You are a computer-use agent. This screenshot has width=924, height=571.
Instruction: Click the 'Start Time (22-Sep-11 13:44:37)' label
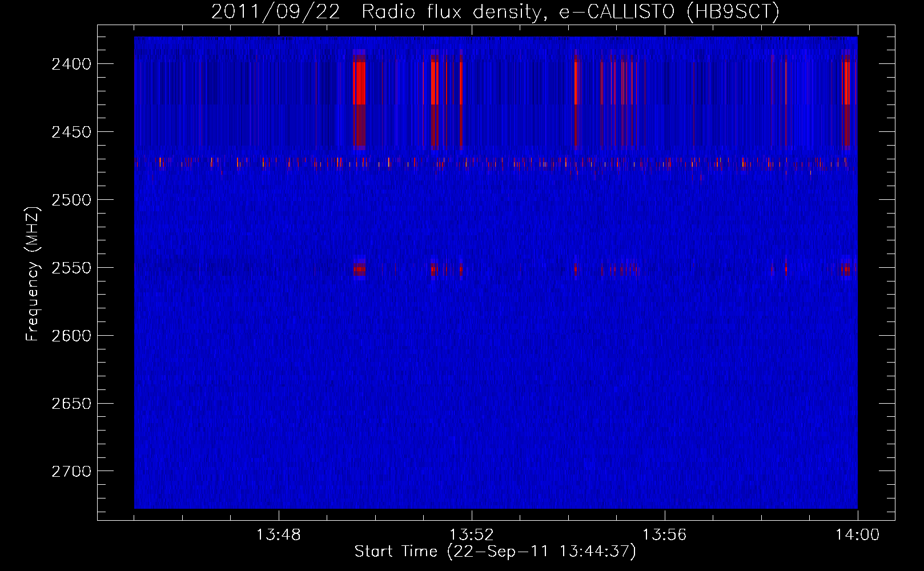(x=495, y=552)
